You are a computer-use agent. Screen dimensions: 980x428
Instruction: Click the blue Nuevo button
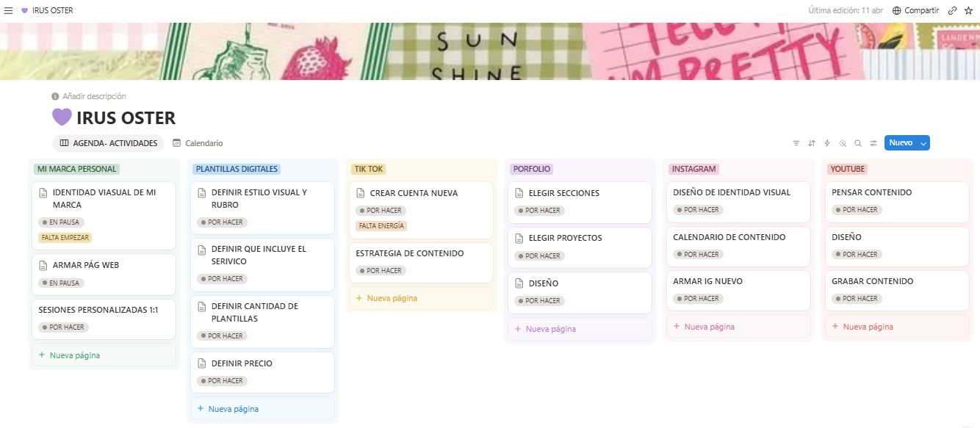(901, 143)
